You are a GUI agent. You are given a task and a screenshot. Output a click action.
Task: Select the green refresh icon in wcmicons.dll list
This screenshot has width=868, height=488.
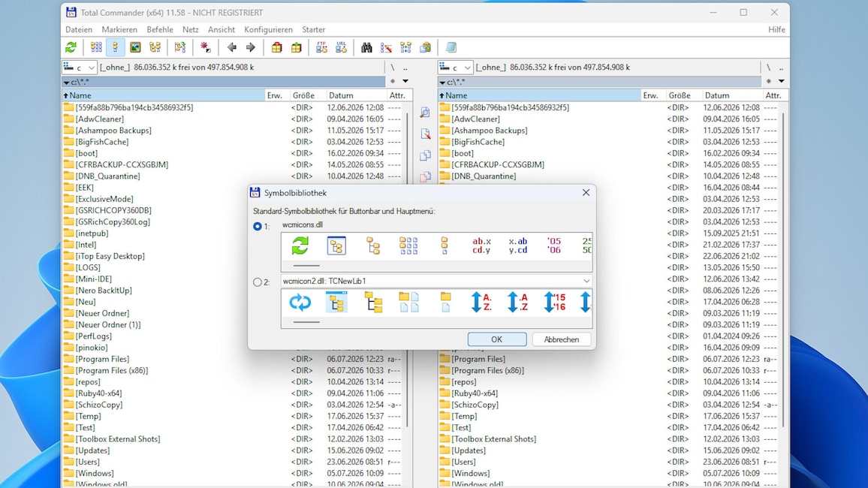[x=300, y=246]
